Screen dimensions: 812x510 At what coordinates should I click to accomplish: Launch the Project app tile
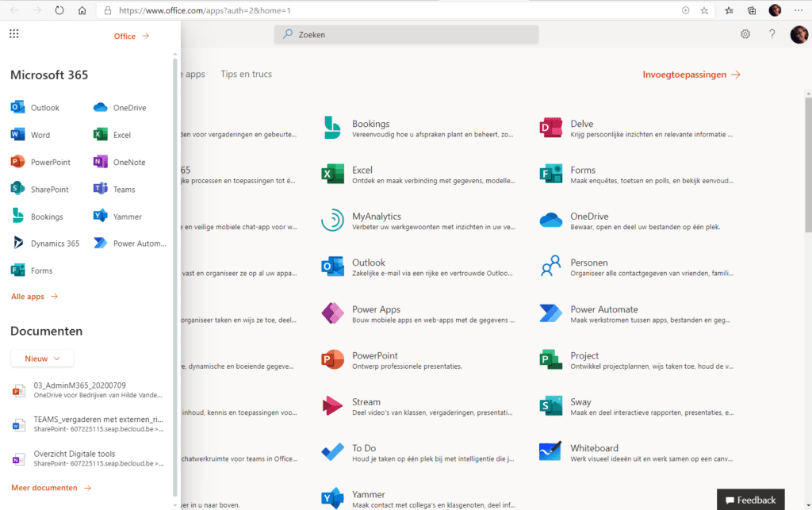[x=637, y=360]
